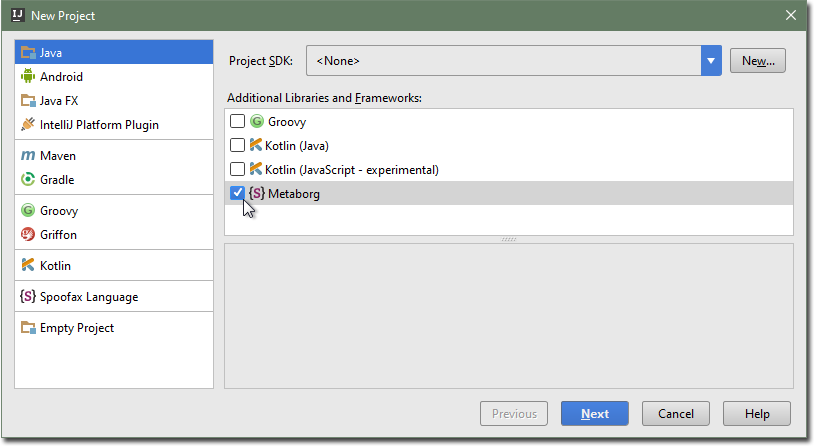
Task: Select 'IntelliJ Platform Plugin' row text
Action: tap(99, 125)
